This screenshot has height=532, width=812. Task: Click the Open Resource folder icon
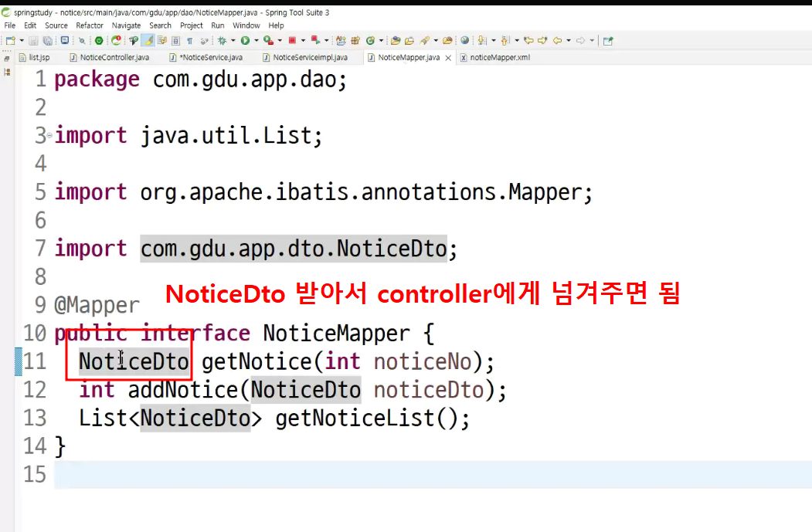coord(409,40)
